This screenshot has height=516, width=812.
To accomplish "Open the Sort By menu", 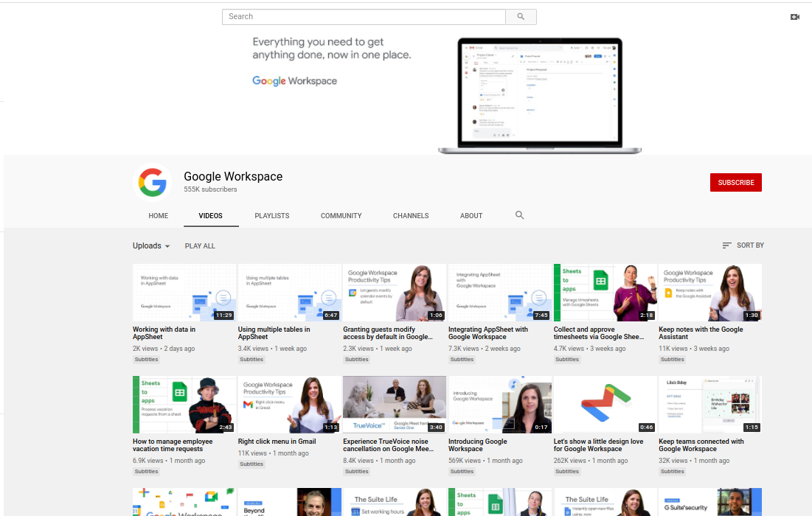I will point(743,245).
